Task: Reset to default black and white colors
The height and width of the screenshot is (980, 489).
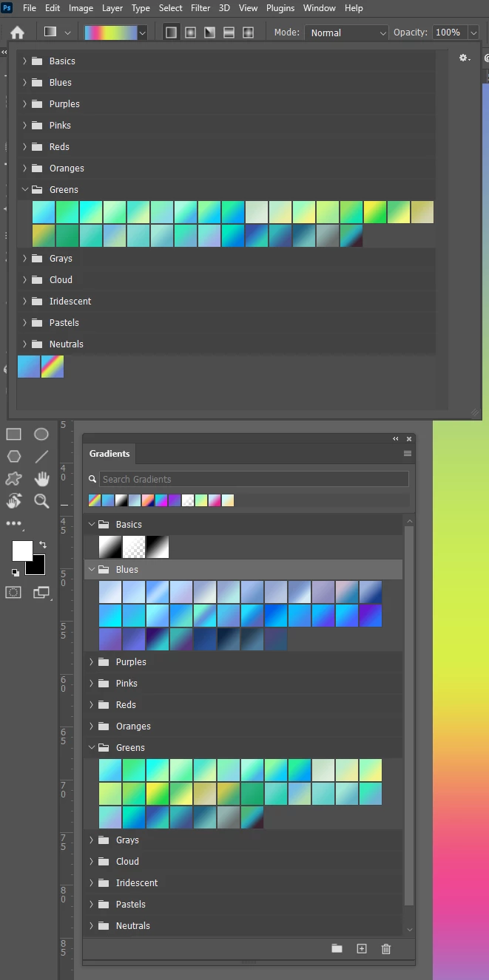Action: pyautogui.click(x=16, y=572)
